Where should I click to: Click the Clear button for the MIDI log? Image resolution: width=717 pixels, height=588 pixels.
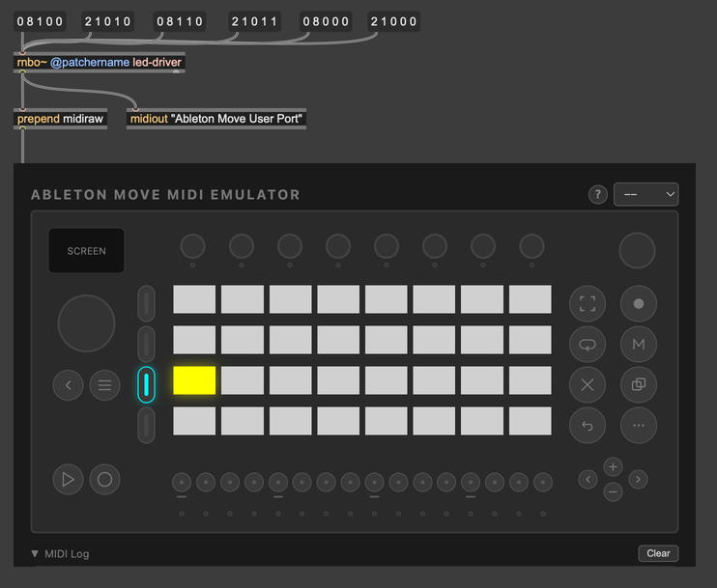658,553
